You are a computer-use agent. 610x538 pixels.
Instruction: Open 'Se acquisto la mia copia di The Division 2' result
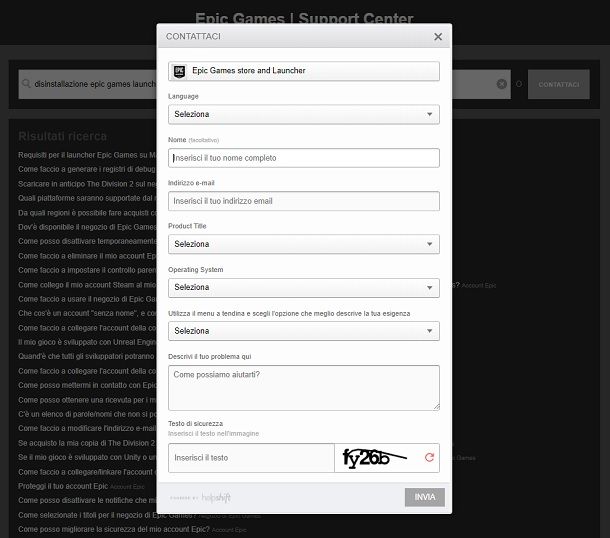[x=87, y=443]
